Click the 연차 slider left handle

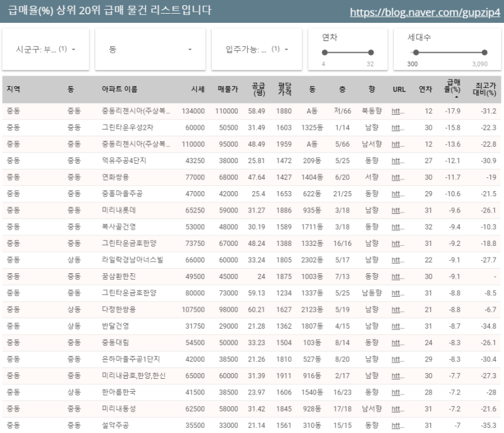tap(325, 52)
